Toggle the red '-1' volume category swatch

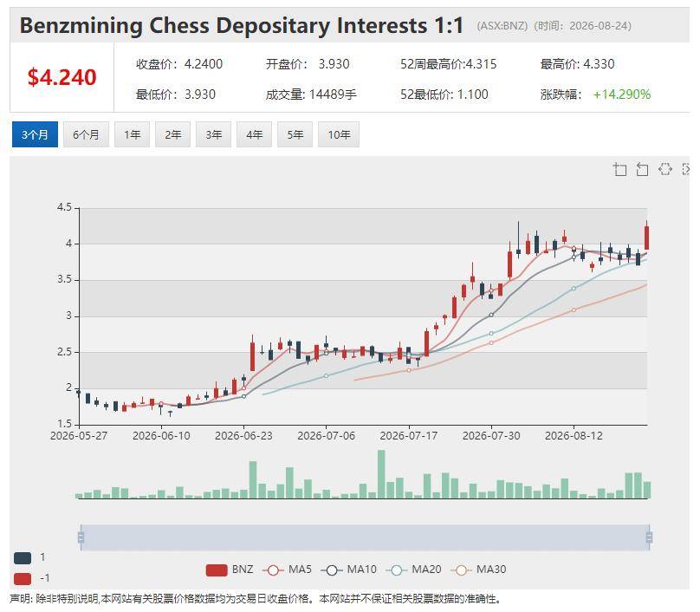pos(23,578)
